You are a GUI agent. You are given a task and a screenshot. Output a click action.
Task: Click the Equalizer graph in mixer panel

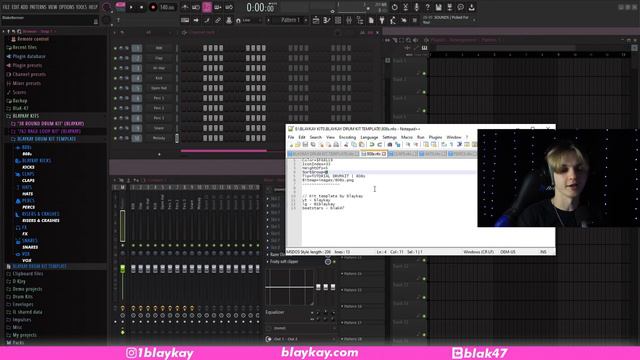tap(289, 287)
